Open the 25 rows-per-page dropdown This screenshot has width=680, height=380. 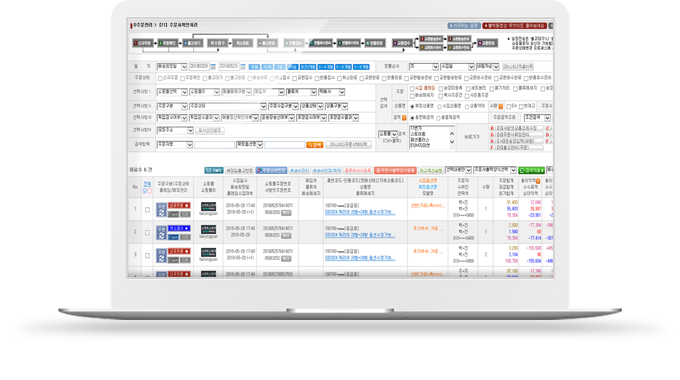(x=424, y=67)
